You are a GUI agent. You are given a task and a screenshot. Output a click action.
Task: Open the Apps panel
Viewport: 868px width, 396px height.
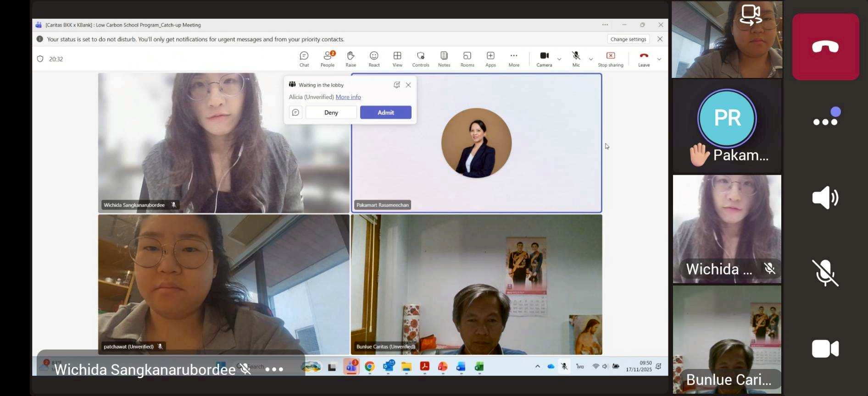click(x=490, y=59)
